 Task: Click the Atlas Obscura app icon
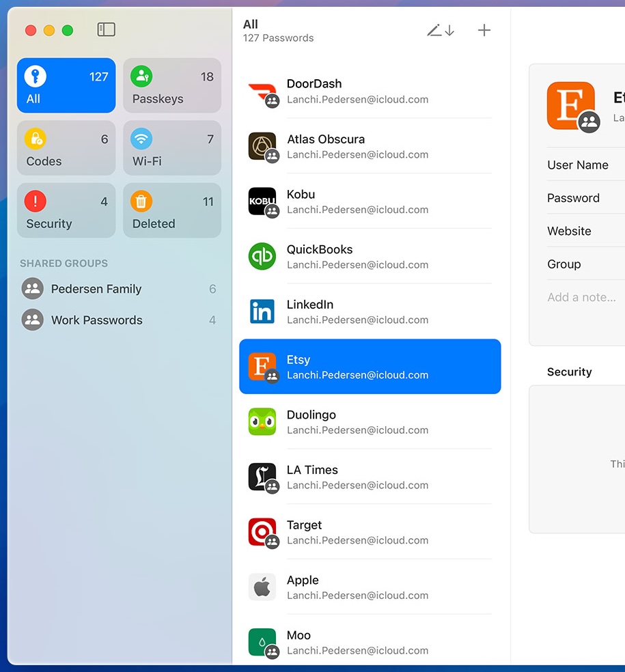point(262,146)
